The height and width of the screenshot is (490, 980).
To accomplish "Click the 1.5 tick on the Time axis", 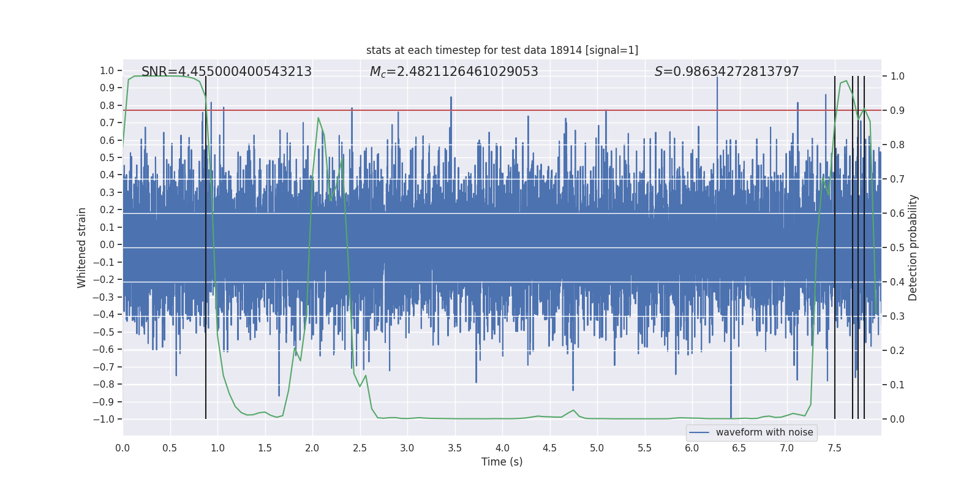I will click(265, 448).
